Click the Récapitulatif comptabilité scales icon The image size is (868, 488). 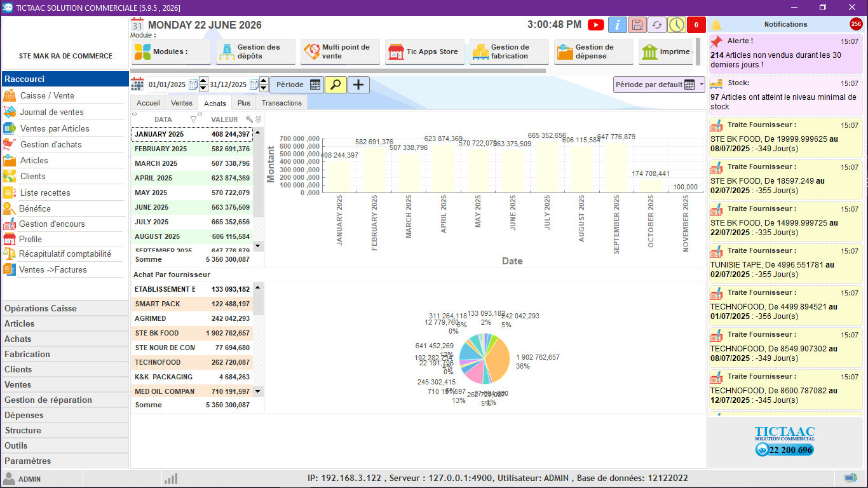coord(10,254)
